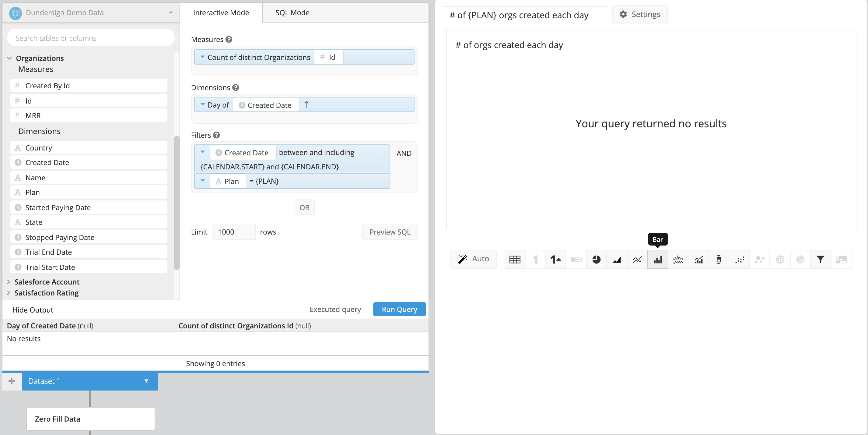
Task: Open the Dataset 1 dropdown arrow
Action: 146,381
